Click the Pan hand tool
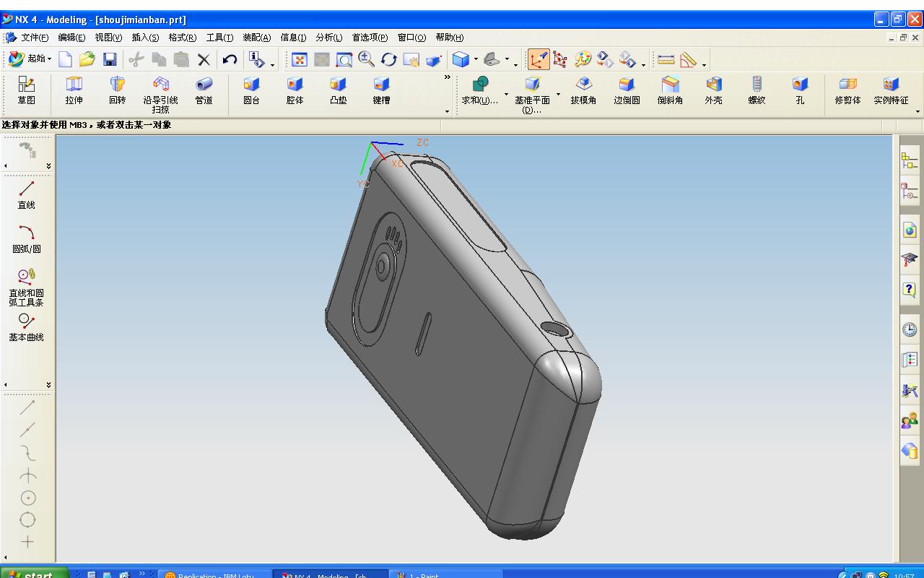Screen dimensions: 924x578 coord(411,60)
